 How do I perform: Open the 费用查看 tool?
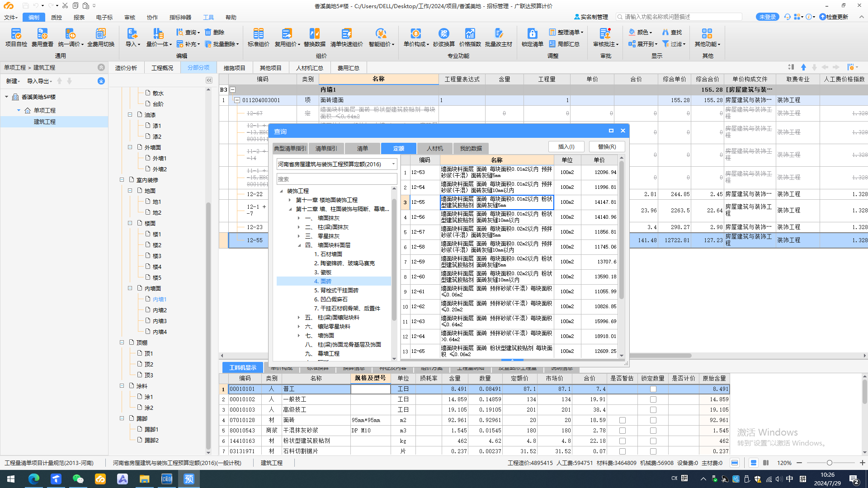pyautogui.click(x=42, y=37)
